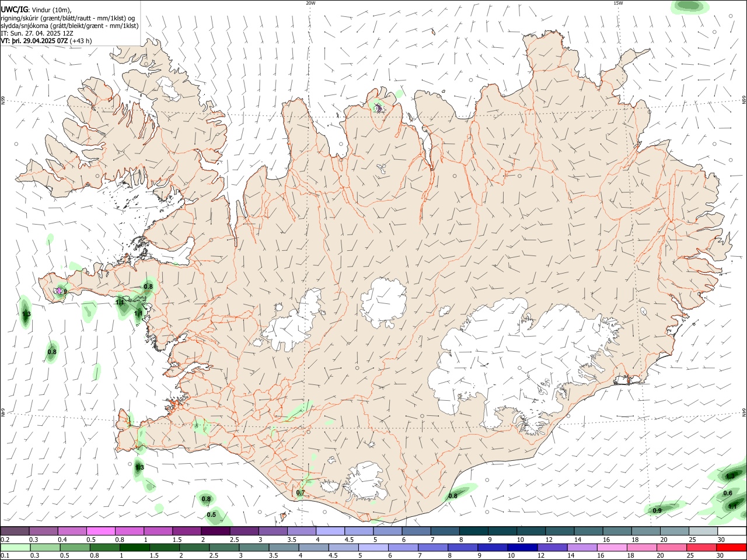Select the dark mauve 0.2–0.3 snow swatch
This screenshot has height=560, width=747.
point(15,531)
